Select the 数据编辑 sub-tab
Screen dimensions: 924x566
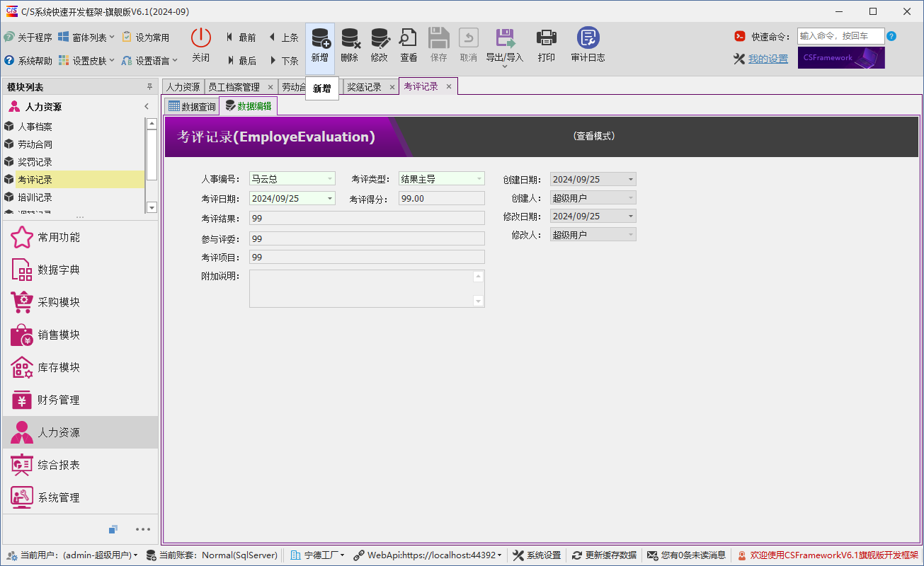[x=248, y=106]
